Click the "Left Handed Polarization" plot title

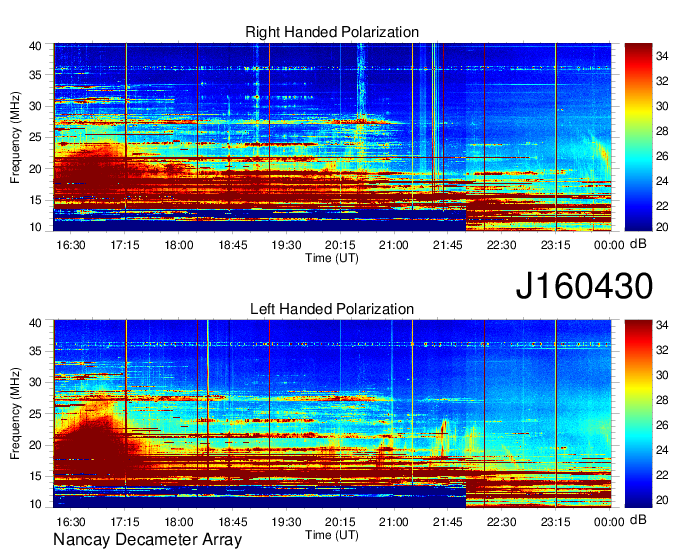[332, 309]
